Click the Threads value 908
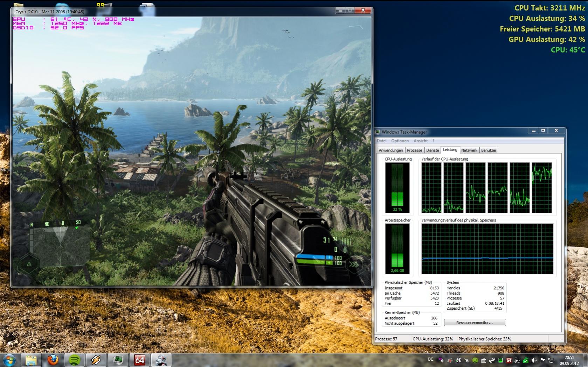Viewport: 588px width, 367px height. [501, 293]
